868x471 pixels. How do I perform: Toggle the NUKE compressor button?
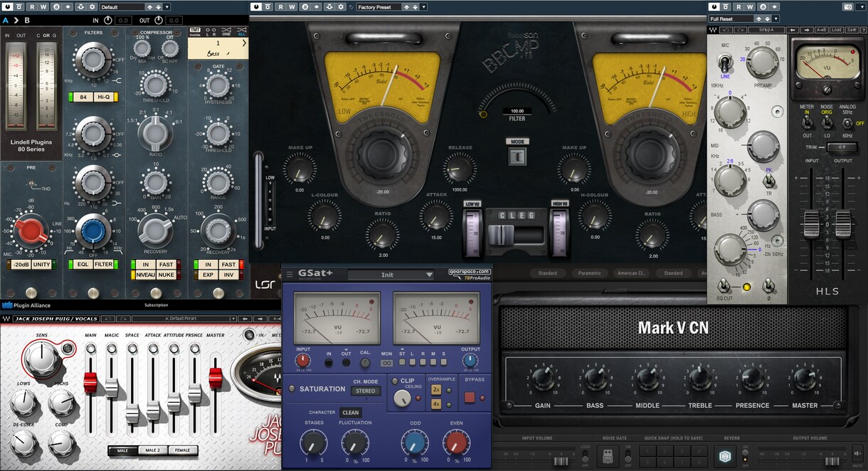pos(166,275)
